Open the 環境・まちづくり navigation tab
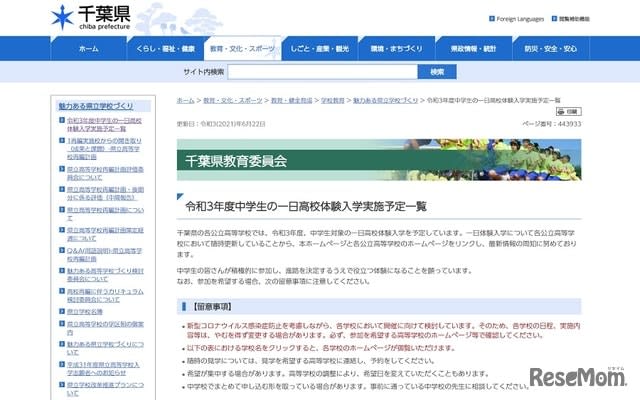640x400 pixels. coord(396,49)
